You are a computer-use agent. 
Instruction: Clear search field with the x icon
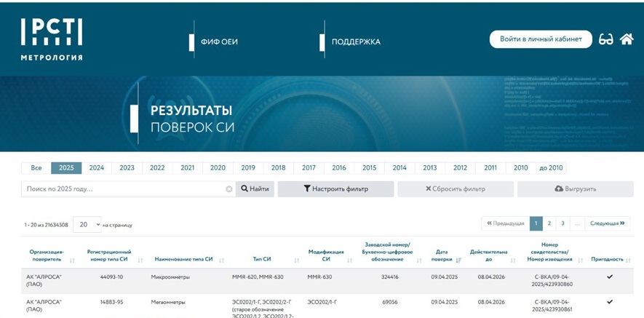coord(228,189)
